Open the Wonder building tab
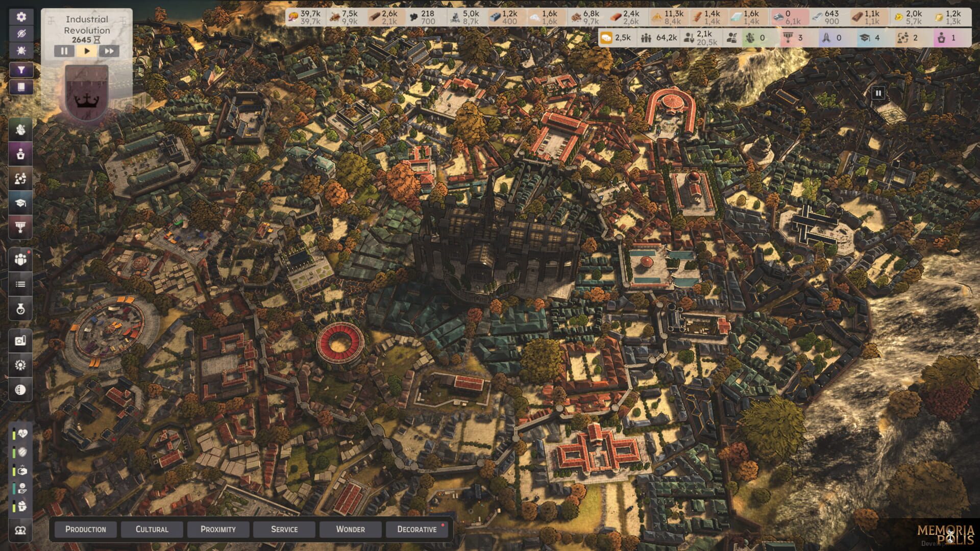Viewport: 980px width, 551px height. [x=350, y=529]
